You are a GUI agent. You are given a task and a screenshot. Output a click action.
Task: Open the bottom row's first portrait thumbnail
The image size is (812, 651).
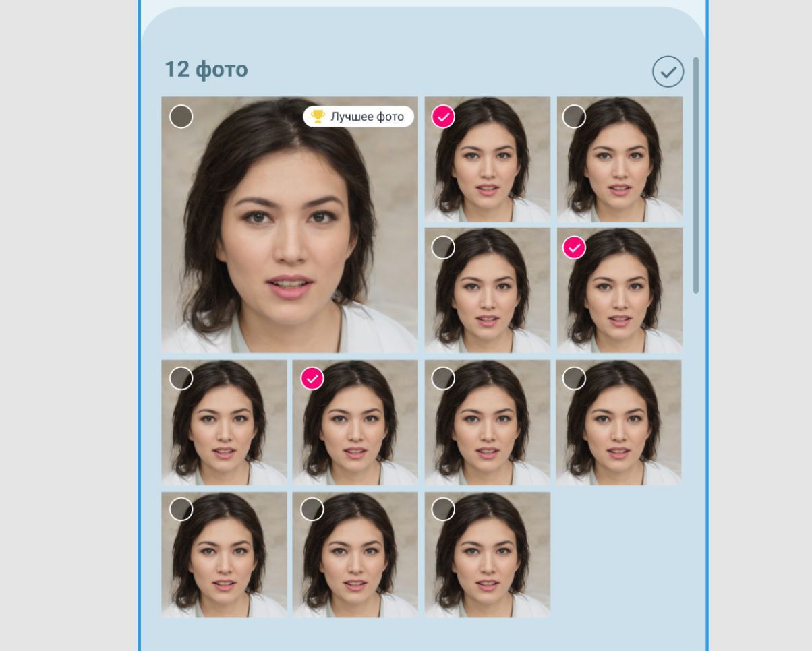pos(224,555)
